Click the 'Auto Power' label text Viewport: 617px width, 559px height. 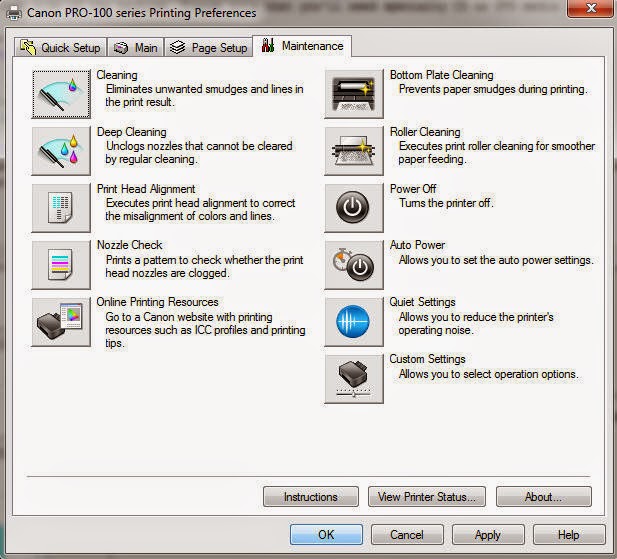click(417, 245)
